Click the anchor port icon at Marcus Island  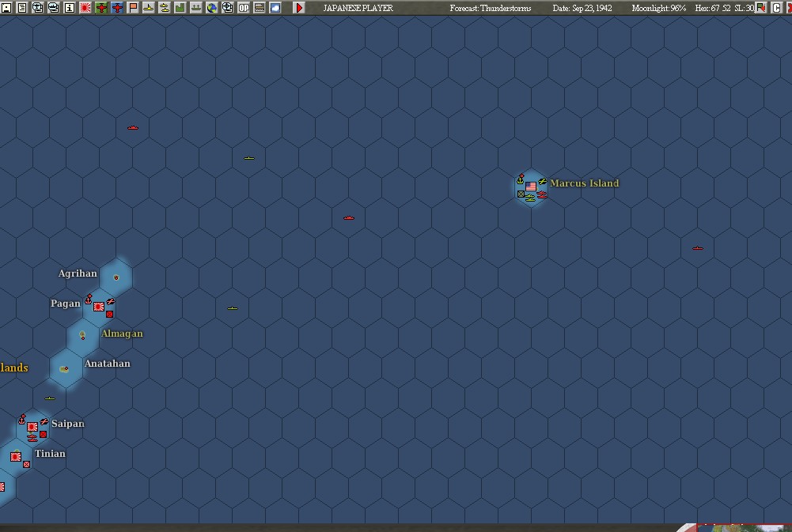(x=521, y=179)
